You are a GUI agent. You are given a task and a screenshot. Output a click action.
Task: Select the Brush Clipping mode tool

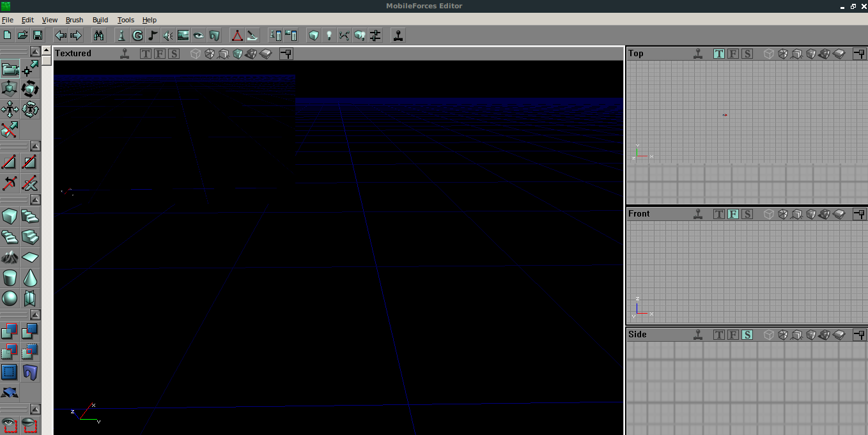(10, 130)
